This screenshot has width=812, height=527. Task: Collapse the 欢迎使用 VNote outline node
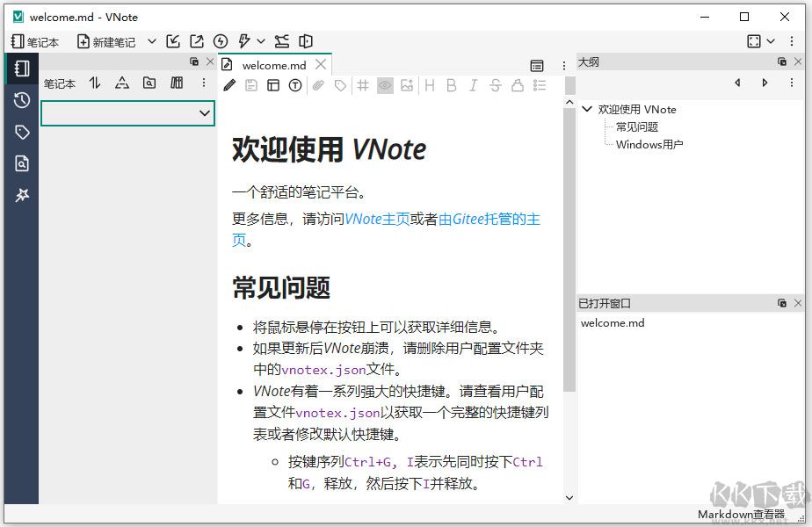587,110
